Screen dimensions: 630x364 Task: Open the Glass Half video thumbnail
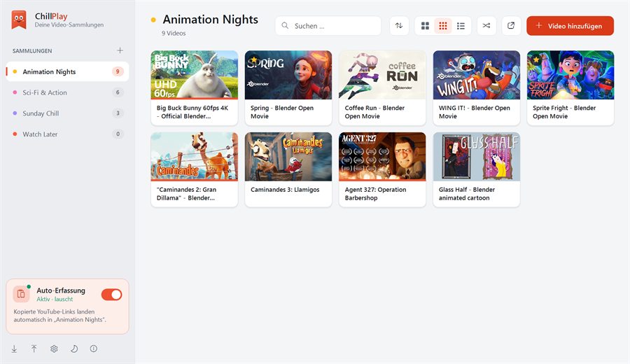(477, 157)
